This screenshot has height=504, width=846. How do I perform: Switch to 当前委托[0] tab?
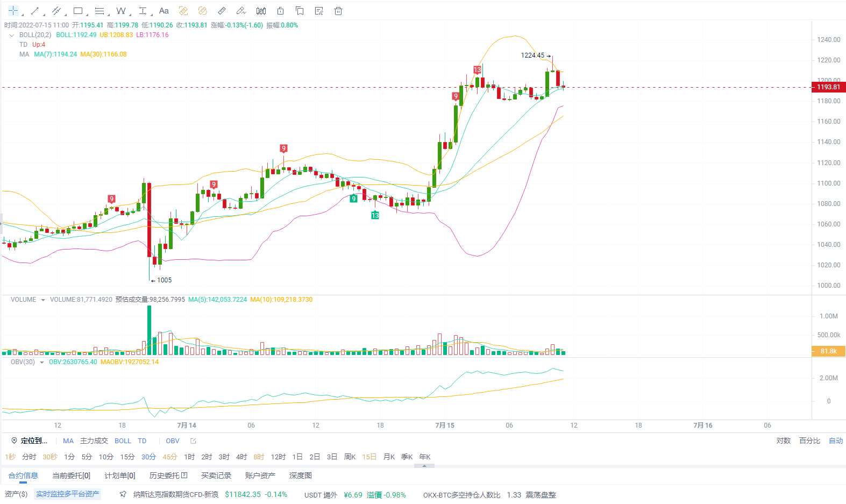(71, 475)
